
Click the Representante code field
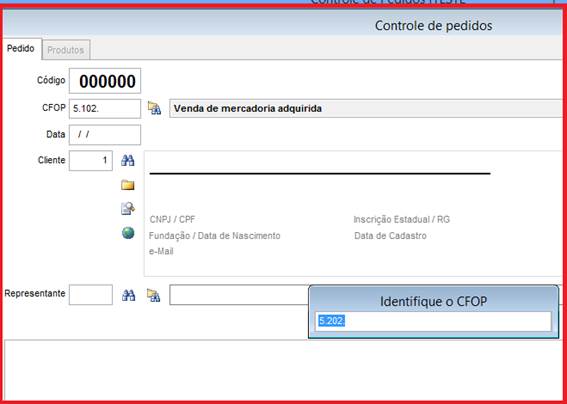[x=91, y=295]
